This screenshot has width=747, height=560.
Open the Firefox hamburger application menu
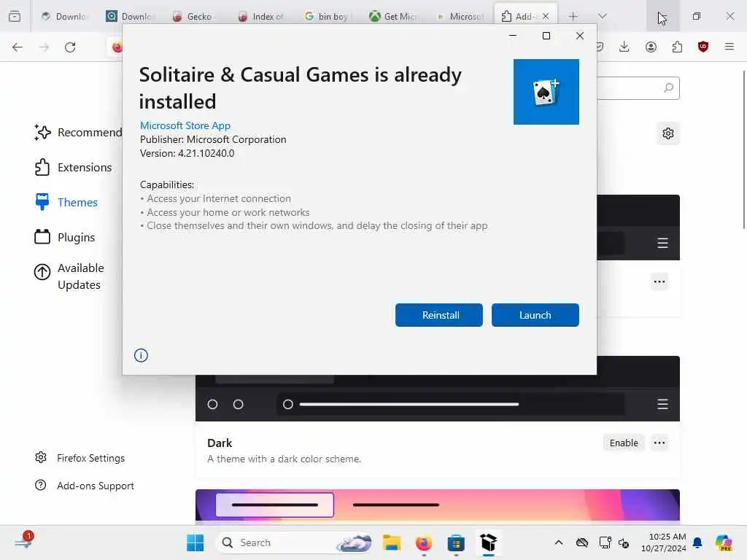729,47
